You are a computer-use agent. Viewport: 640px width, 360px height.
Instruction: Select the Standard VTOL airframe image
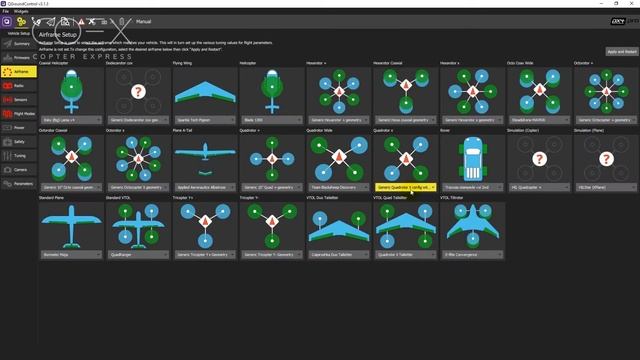138,226
